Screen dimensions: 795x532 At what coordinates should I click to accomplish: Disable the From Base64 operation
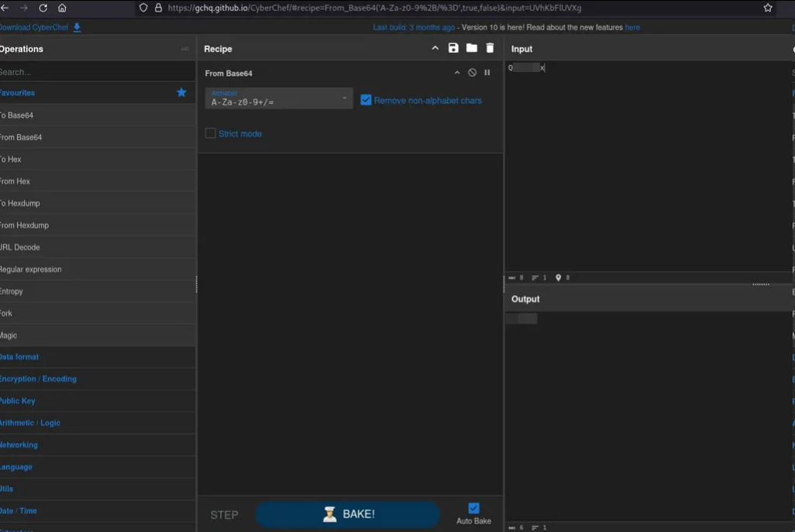tap(472, 73)
